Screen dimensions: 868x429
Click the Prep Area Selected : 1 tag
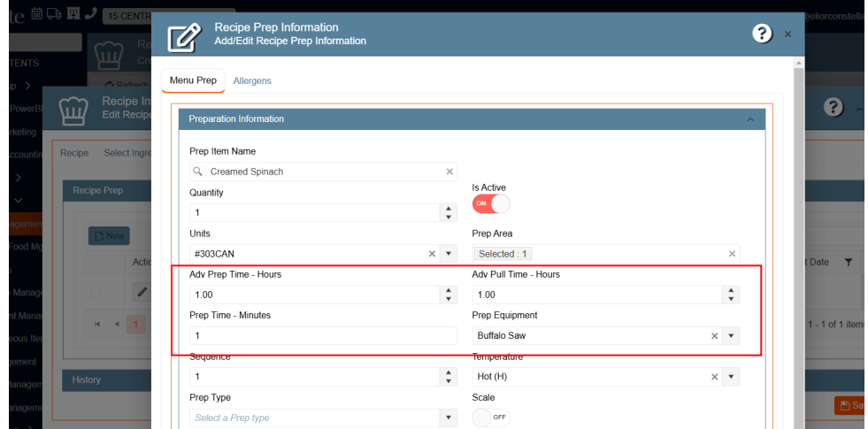point(503,254)
